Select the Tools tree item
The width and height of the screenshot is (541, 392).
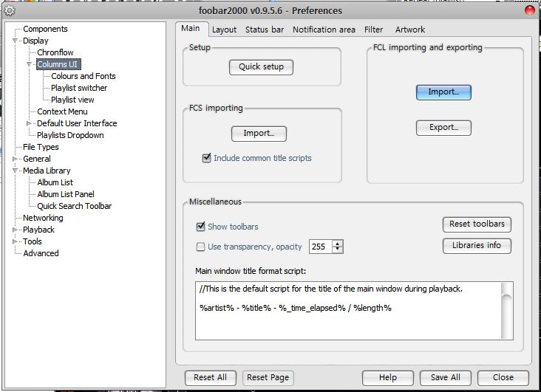[x=33, y=241]
